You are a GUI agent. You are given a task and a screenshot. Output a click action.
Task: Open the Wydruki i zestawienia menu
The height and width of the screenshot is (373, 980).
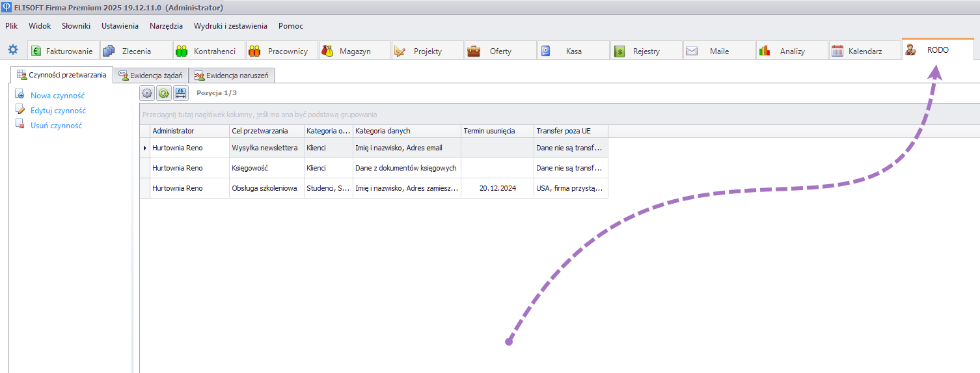(x=230, y=26)
